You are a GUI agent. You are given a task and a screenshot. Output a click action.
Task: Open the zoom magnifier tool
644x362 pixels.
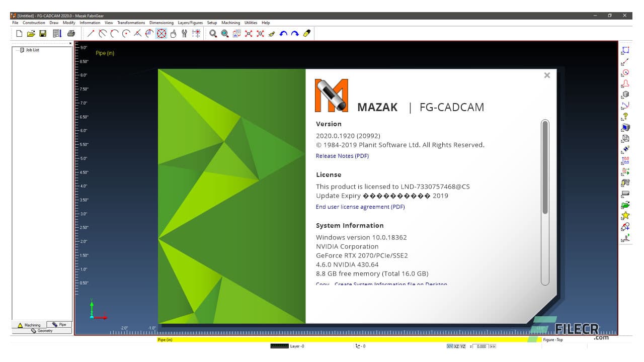coord(211,34)
